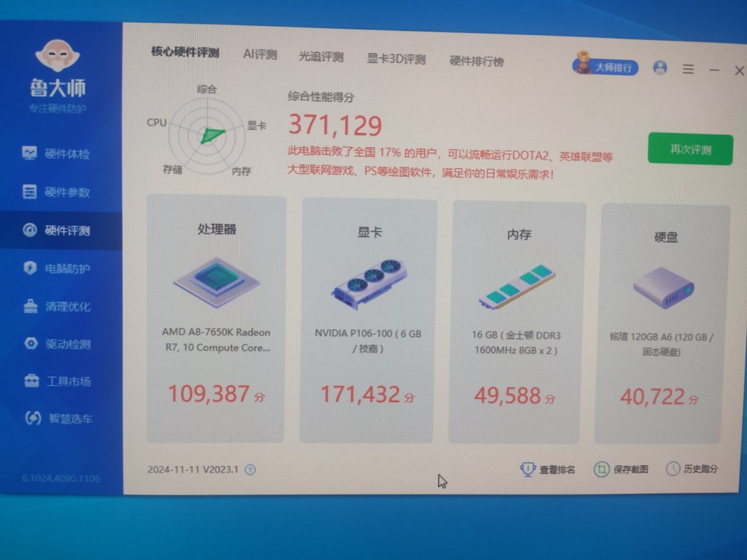Close the Lu Dashi window
Screen dimensions: 747x560
tap(739, 71)
